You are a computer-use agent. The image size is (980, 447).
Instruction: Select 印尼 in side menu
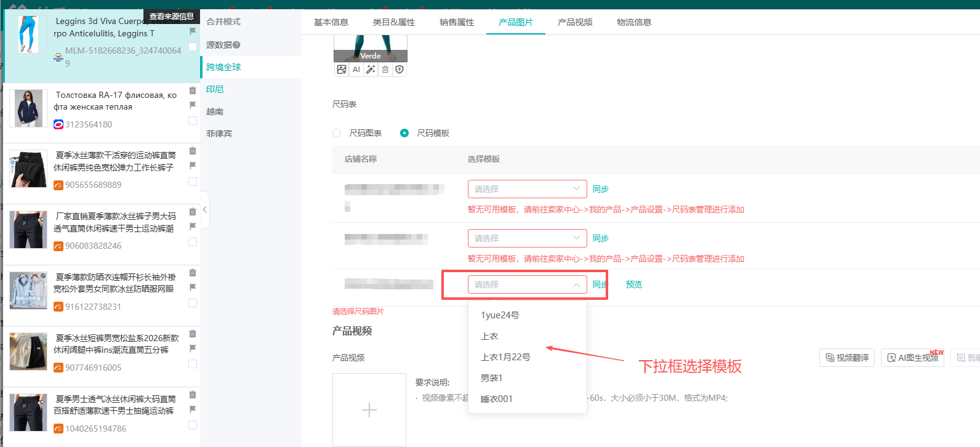tap(215, 89)
